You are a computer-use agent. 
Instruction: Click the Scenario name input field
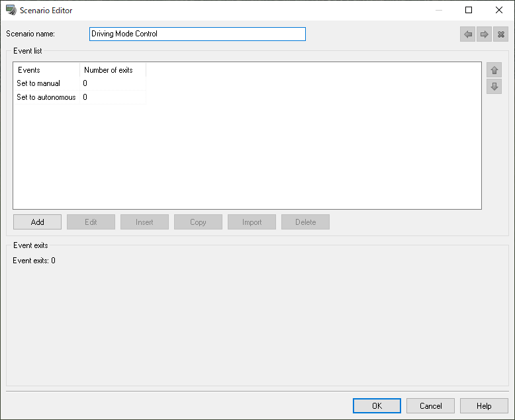pyautogui.click(x=197, y=34)
